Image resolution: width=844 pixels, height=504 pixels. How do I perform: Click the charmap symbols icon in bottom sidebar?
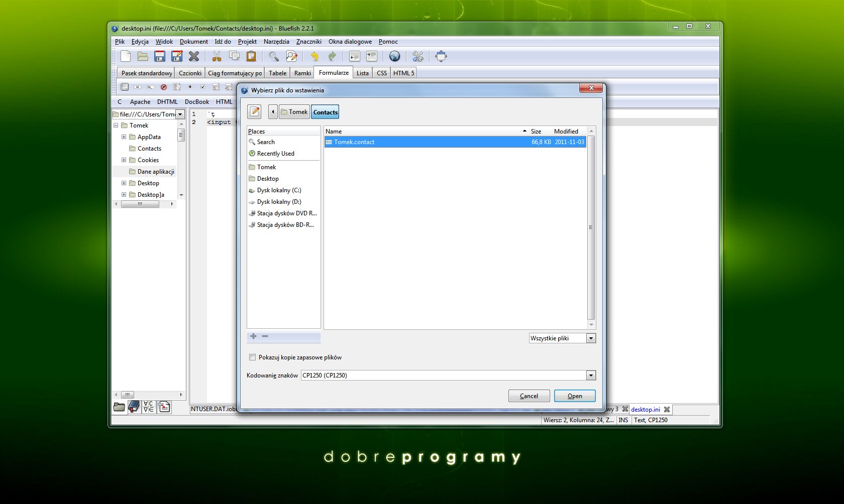[149, 407]
